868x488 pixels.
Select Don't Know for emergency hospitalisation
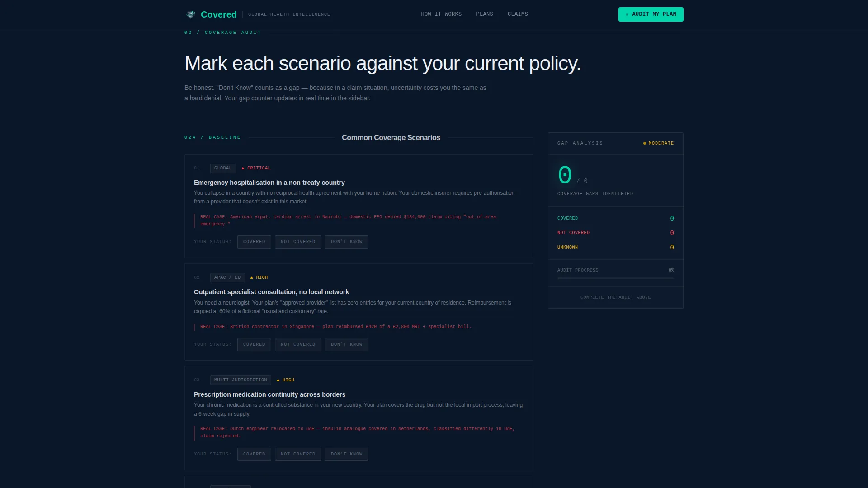pos(347,242)
